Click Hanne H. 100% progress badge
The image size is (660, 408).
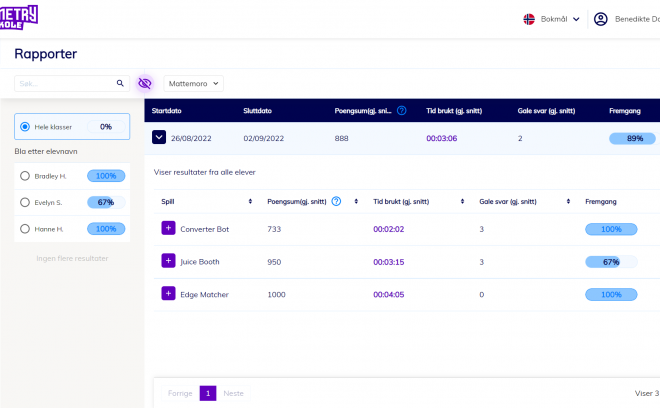pos(106,229)
